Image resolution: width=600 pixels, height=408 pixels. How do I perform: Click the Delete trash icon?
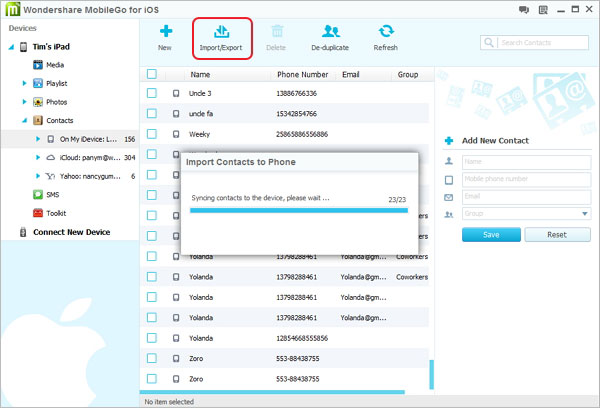277,31
